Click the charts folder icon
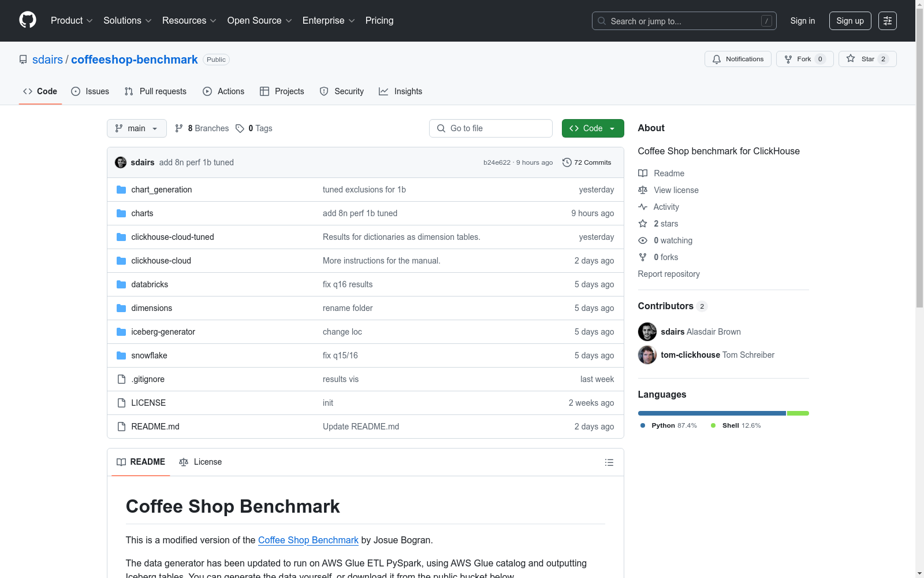Screen dimensions: 924x578 click(121, 213)
